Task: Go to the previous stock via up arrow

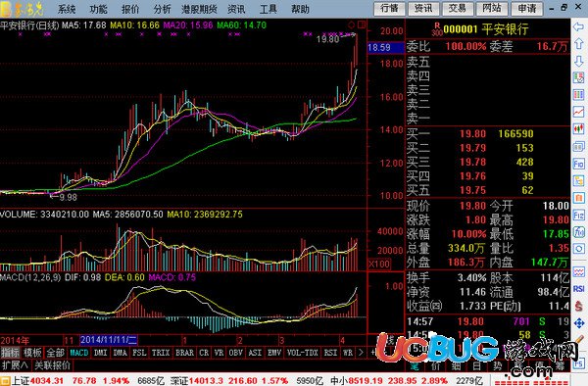Action: [578, 44]
